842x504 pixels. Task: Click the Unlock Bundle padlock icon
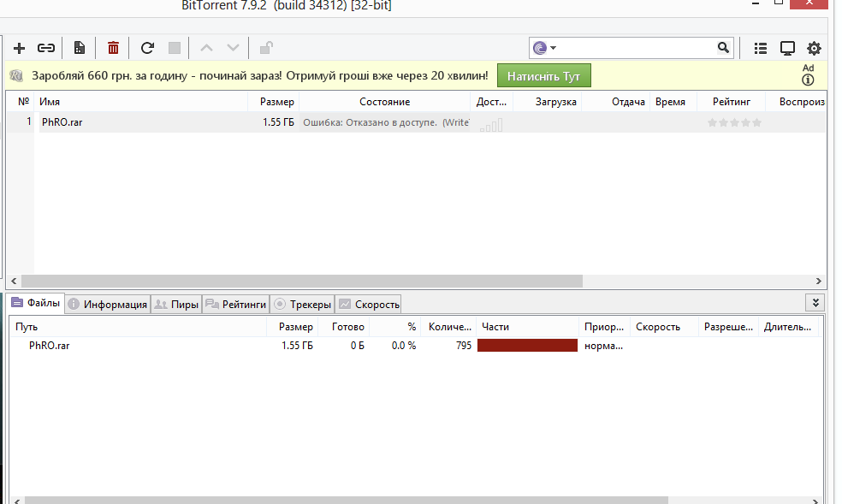266,48
